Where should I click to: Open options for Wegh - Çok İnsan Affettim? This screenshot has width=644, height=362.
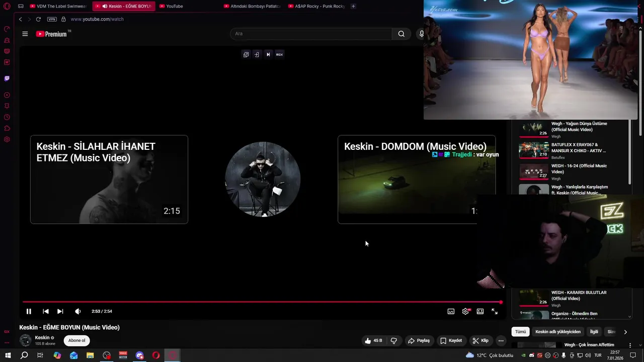coord(630,345)
